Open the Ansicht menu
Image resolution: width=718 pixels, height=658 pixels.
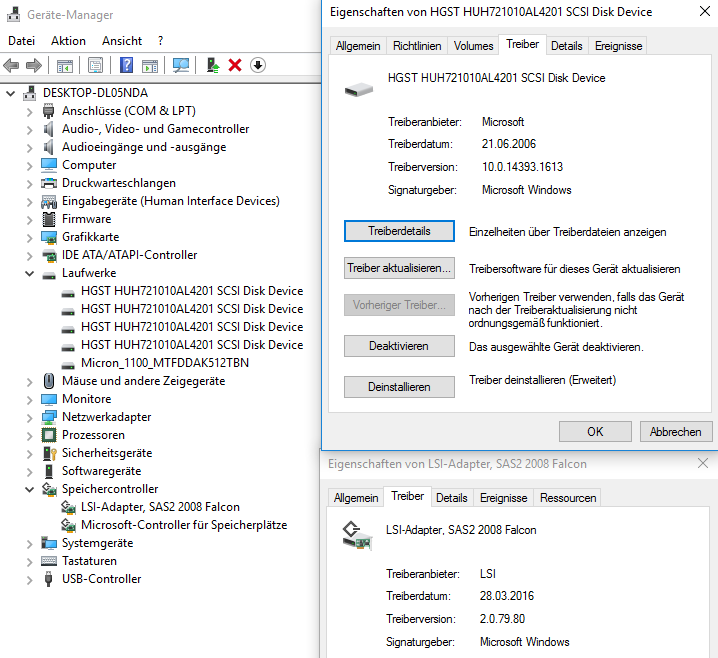(122, 41)
